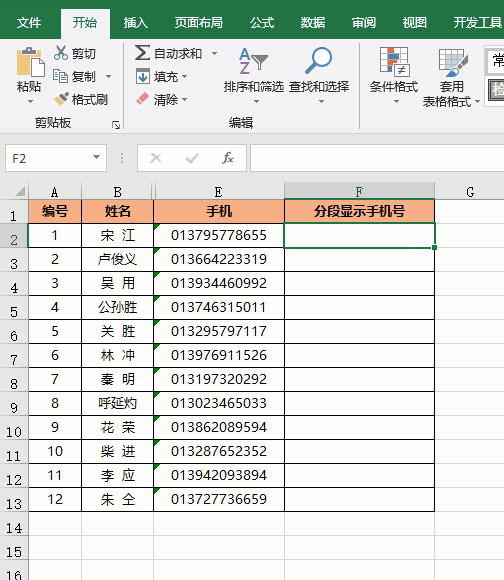Expand the 查找和选择 dropdown arrow

(321, 101)
